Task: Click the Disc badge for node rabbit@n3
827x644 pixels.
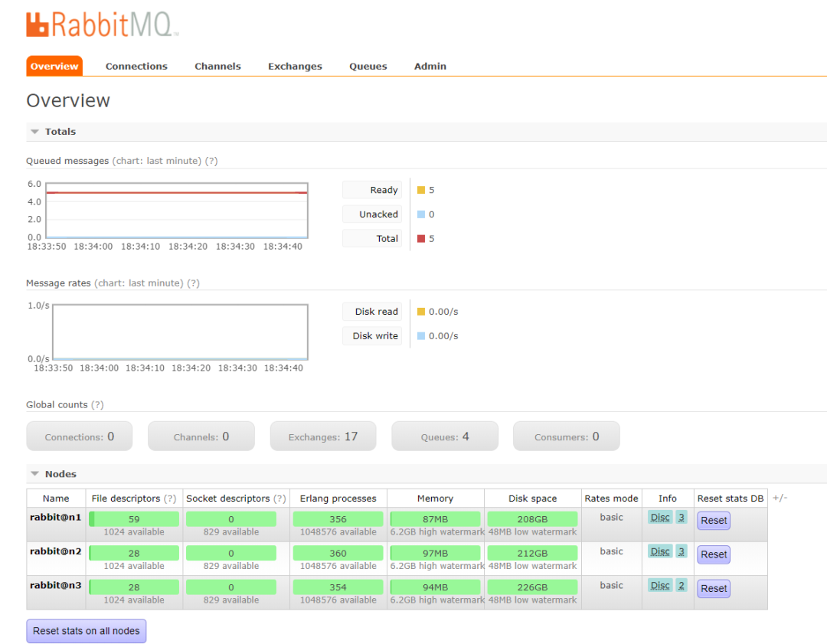Action: [659, 586]
